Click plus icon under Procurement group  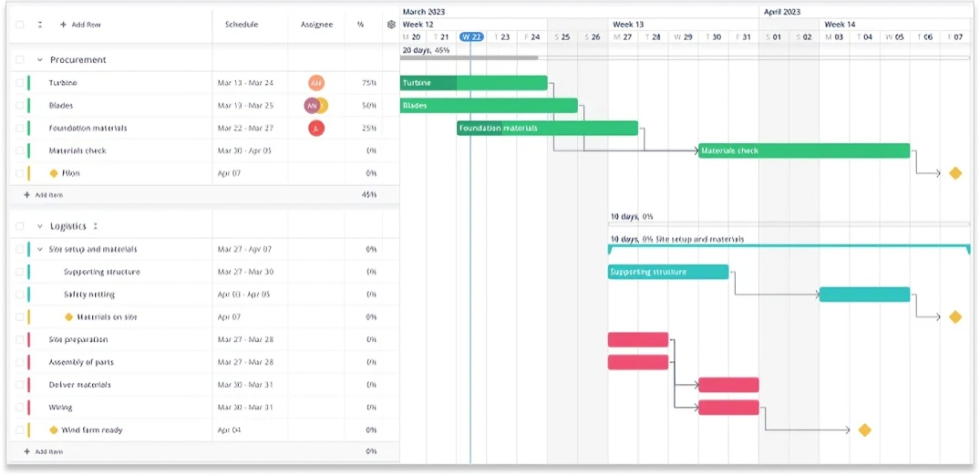pyautogui.click(x=26, y=194)
